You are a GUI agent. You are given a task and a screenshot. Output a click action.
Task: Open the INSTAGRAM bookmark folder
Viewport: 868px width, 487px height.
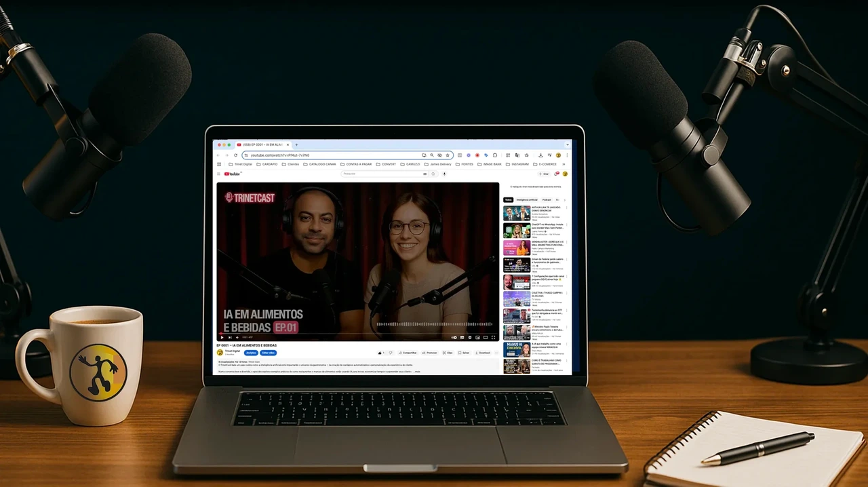click(517, 164)
